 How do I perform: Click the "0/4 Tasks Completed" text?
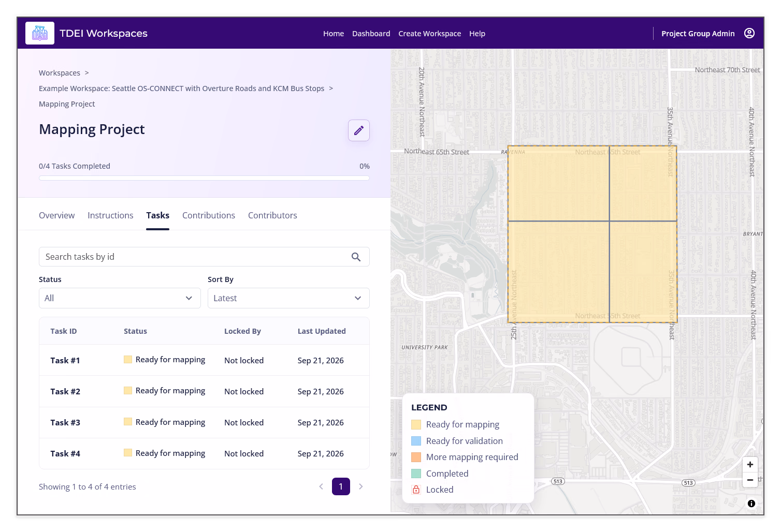[75, 166]
